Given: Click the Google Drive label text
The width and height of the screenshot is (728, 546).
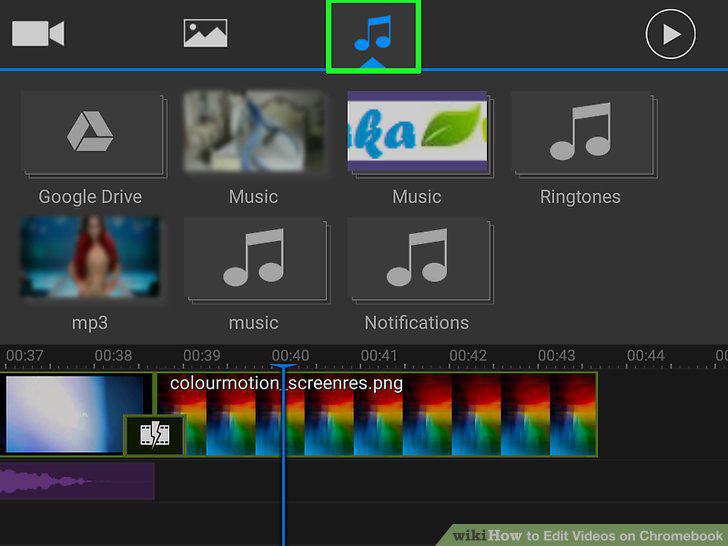Looking at the screenshot, I should [x=90, y=197].
